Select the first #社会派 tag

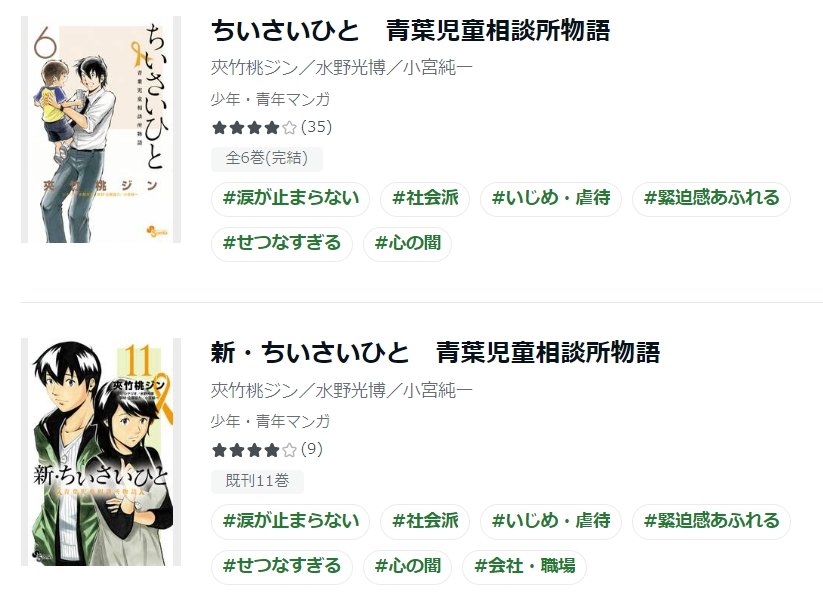(x=425, y=198)
